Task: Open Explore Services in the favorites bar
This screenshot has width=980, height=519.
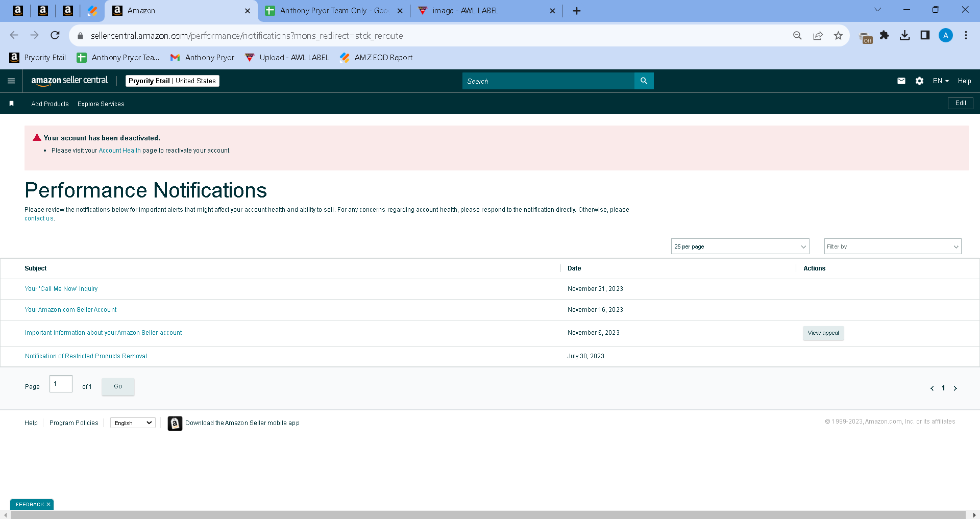Action: 101,104
